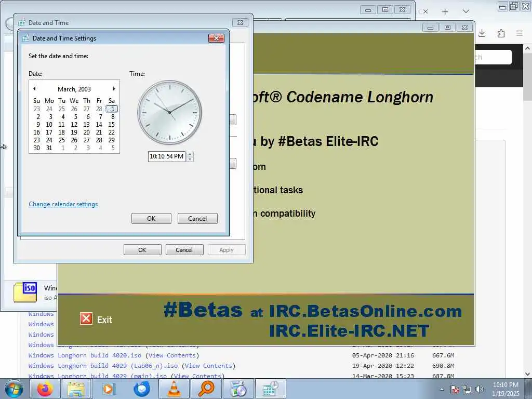Pick day 22 in the calendar

coord(112,132)
